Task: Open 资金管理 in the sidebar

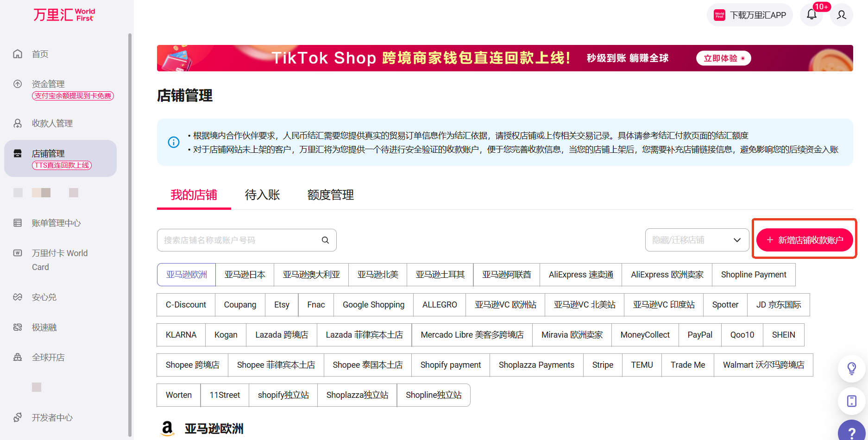Action: [48, 84]
